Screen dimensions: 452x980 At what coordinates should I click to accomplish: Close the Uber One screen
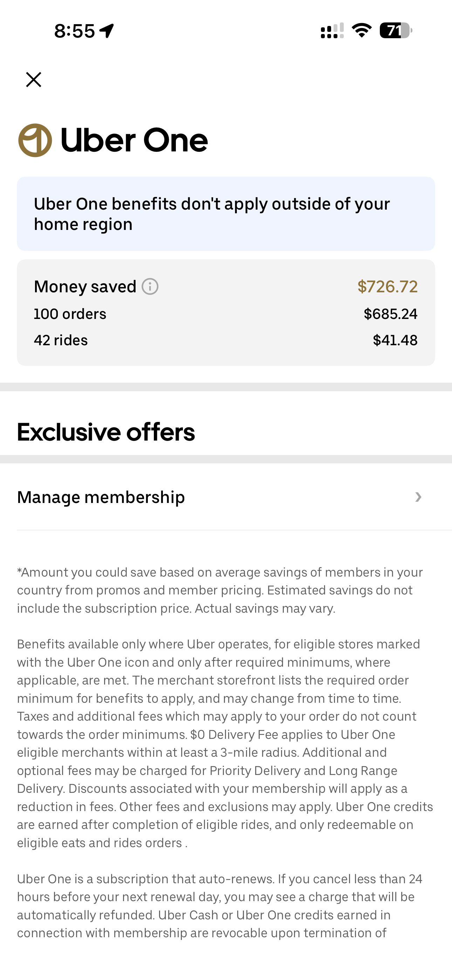pos(34,80)
